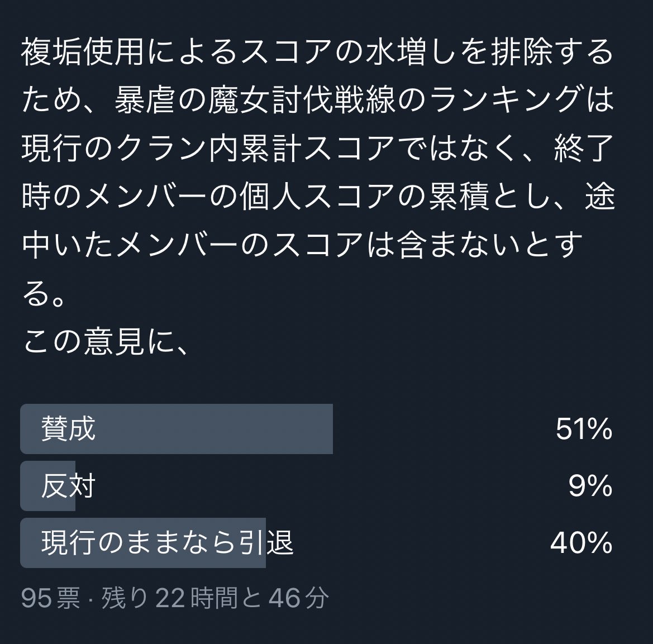
Task: Click the line starting with 現行のクラン内累計スコア
Action: [x=317, y=148]
